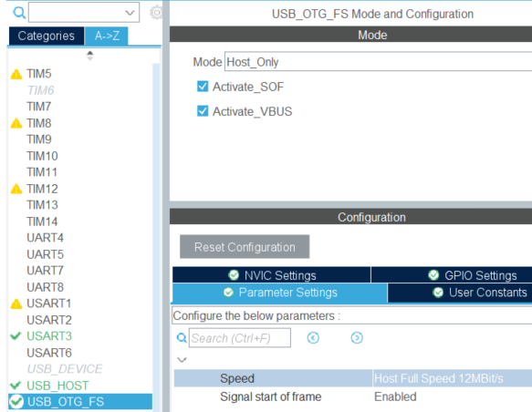Click the list sort arrows above TIM5
Screen dimensions: 532x412
pyautogui.click(x=90, y=56)
